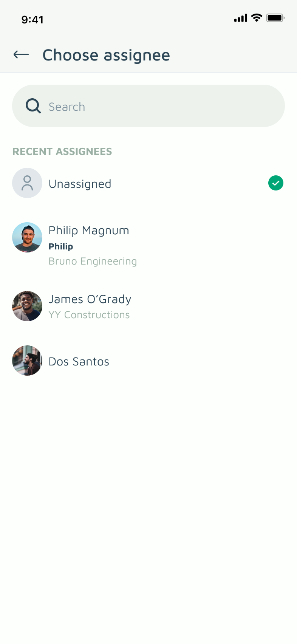Screen dimensions: 297x644
Task: Click the Choose assignee title
Action: (106, 55)
